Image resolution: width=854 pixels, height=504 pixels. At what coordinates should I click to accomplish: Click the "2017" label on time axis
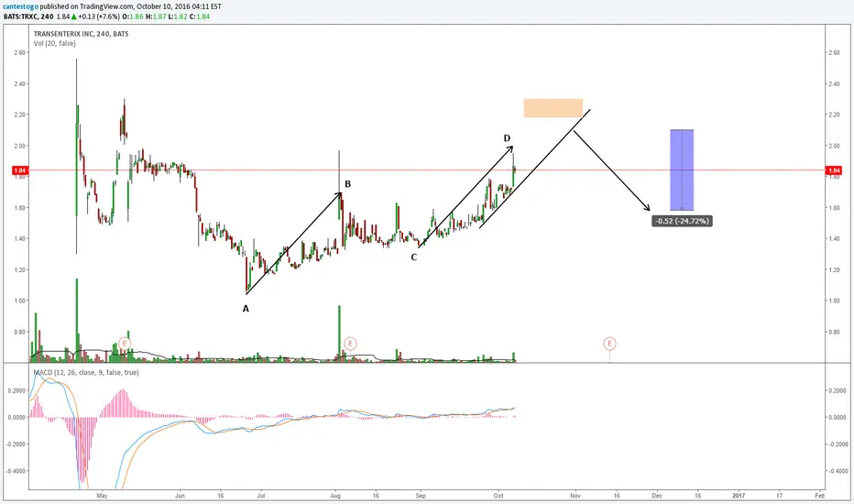pyautogui.click(x=738, y=496)
